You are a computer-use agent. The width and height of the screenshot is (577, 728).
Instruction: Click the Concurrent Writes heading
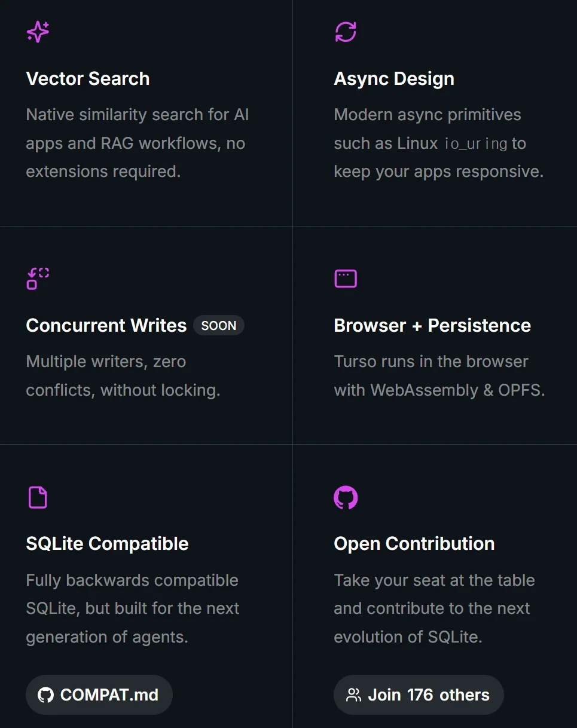point(106,326)
